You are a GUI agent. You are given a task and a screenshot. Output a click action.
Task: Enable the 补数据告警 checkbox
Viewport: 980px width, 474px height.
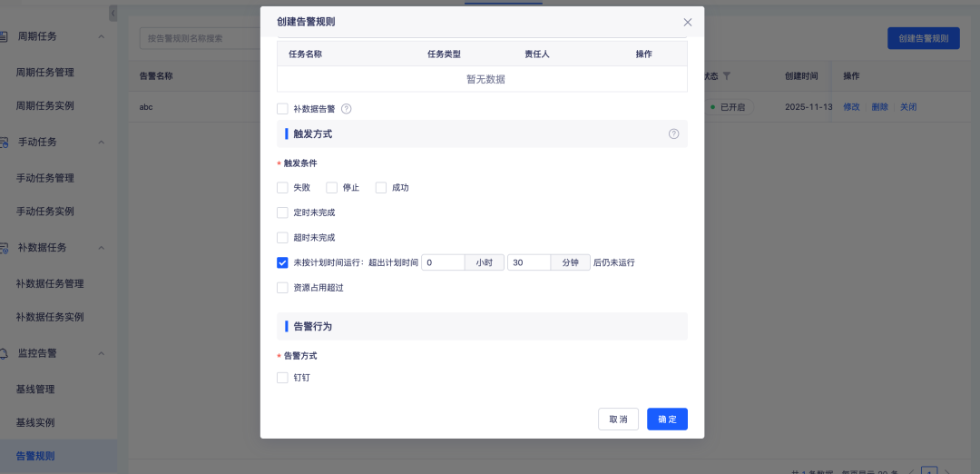[282, 109]
